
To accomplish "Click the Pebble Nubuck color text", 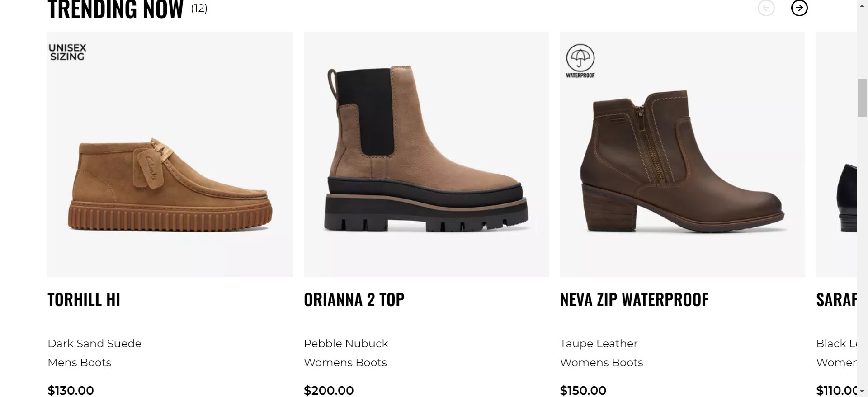I will (346, 344).
